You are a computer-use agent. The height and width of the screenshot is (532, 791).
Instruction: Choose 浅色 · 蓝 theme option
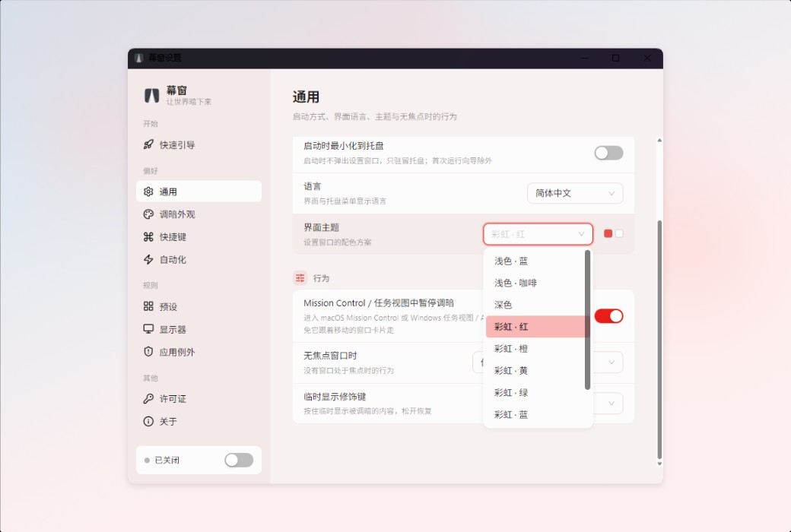tap(535, 261)
